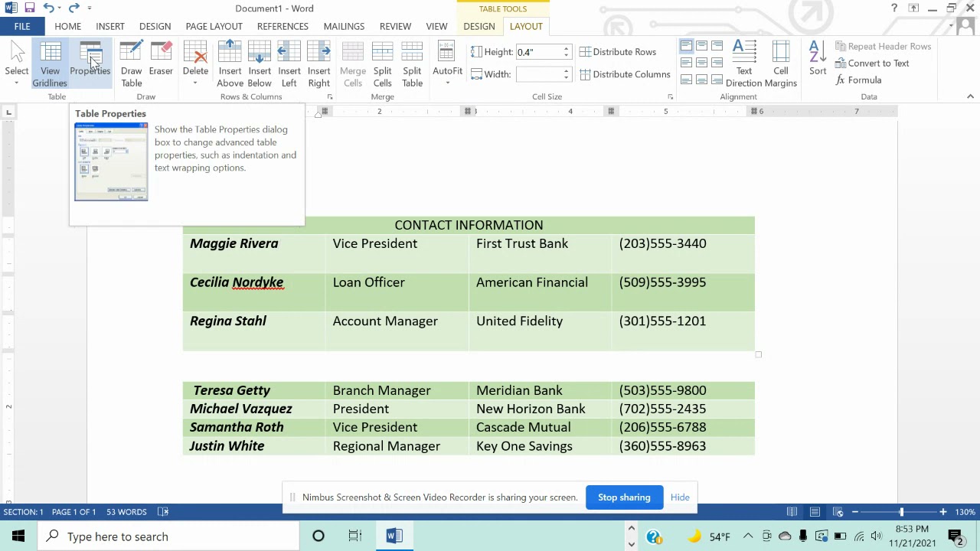Click Insert Above rows button
The width and height of the screenshot is (980, 551).
click(230, 64)
